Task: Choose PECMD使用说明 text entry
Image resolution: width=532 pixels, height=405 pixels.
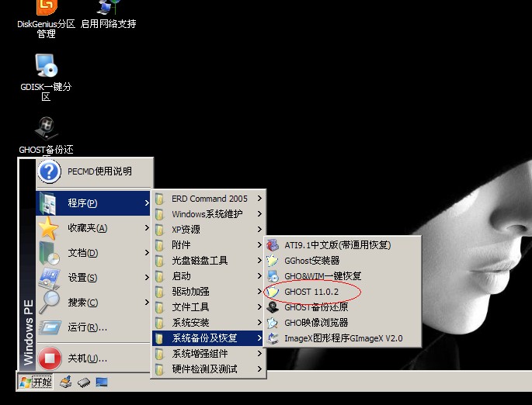Action: tap(99, 171)
